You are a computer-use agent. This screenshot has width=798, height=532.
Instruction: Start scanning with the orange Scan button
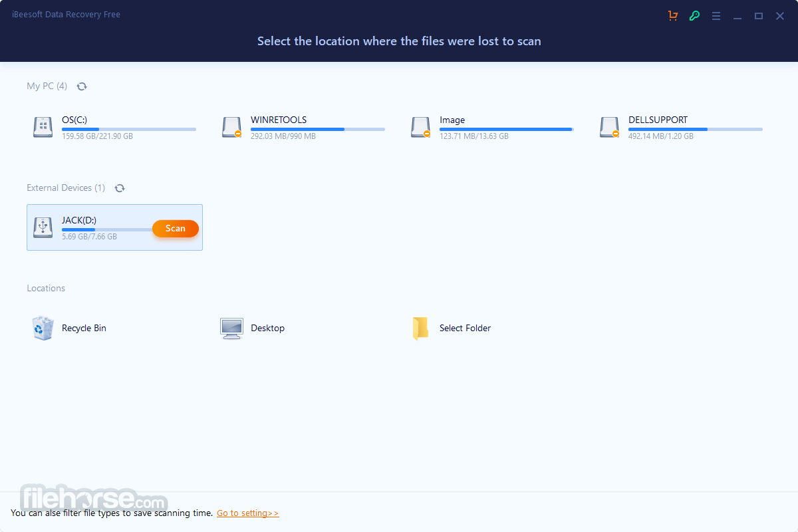(176, 228)
